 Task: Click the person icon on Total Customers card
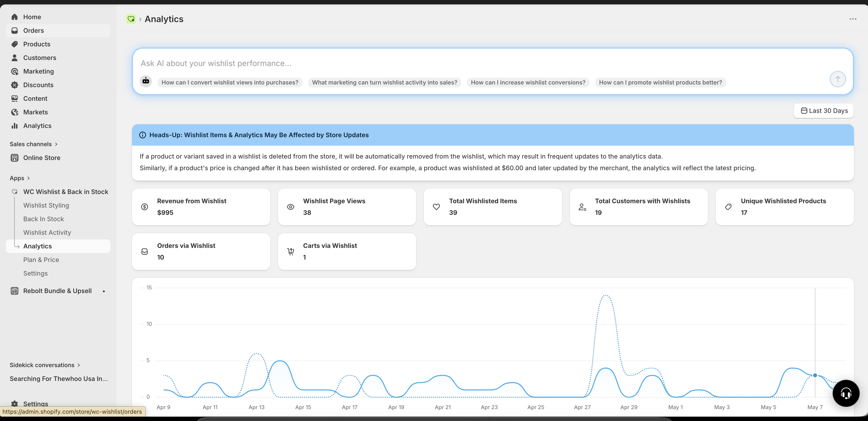(x=582, y=207)
